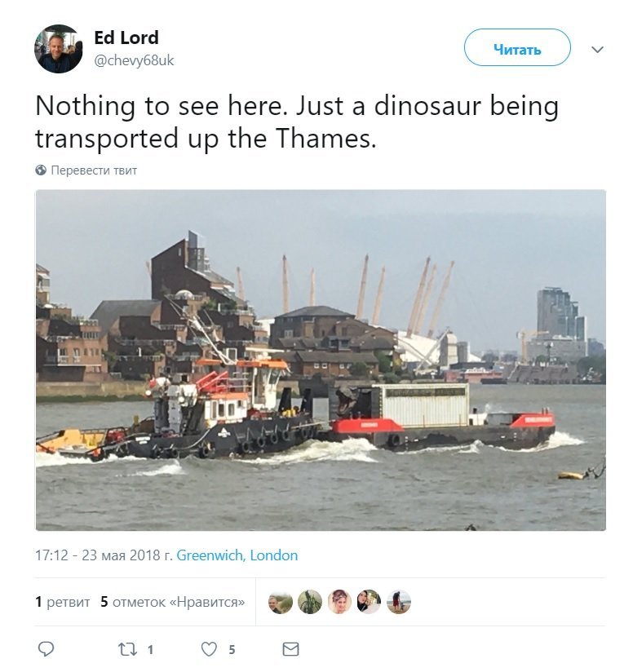The height and width of the screenshot is (672, 633).
Task: Open the @chevy68uk handle link
Action: tap(134, 60)
